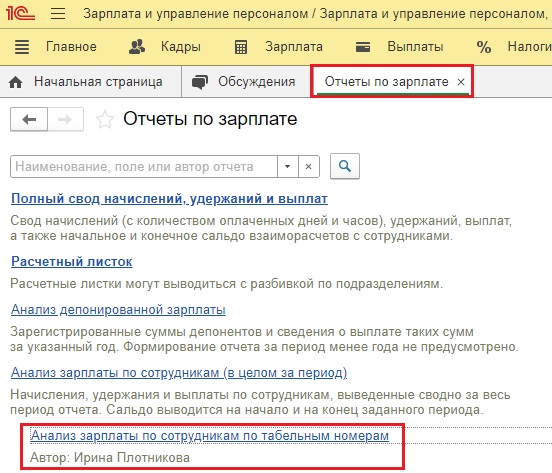
Task: Open the main hamburger menu in title bar
Action: click(x=58, y=14)
